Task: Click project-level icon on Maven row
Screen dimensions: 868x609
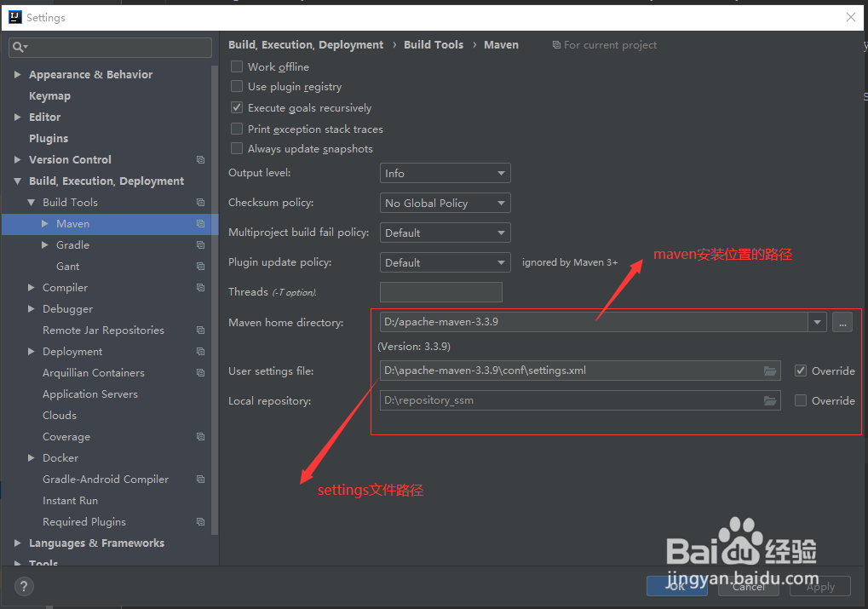Action: click(x=200, y=224)
